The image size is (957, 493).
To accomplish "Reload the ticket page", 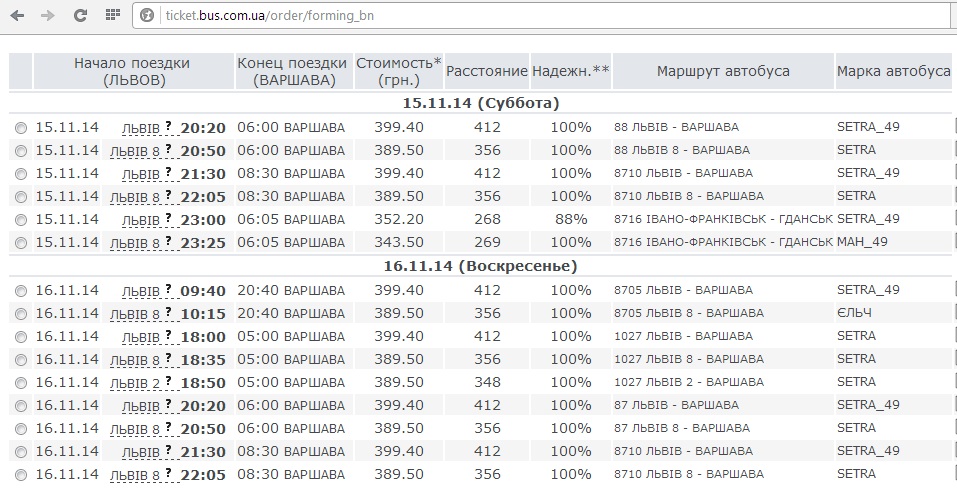I will (80, 16).
